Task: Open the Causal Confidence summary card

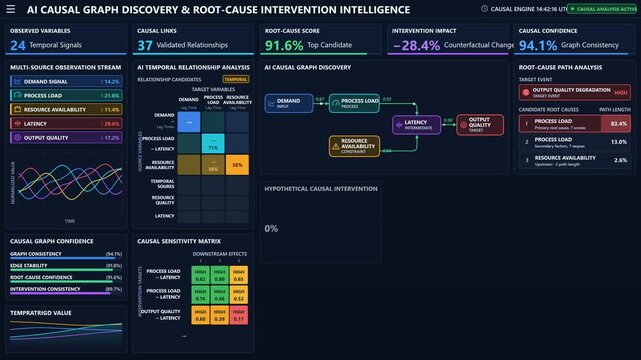Action: pos(575,39)
